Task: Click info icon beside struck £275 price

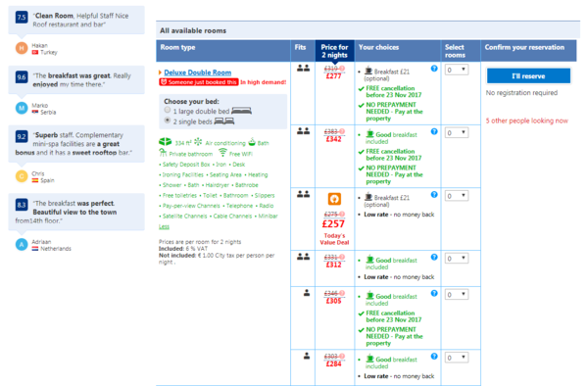Action: click(x=342, y=215)
